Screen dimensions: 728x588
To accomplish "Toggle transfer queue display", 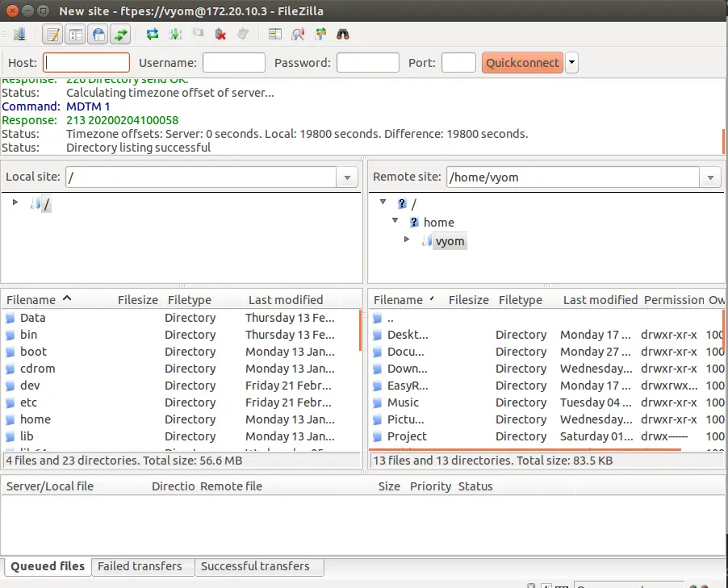I will tap(120, 35).
